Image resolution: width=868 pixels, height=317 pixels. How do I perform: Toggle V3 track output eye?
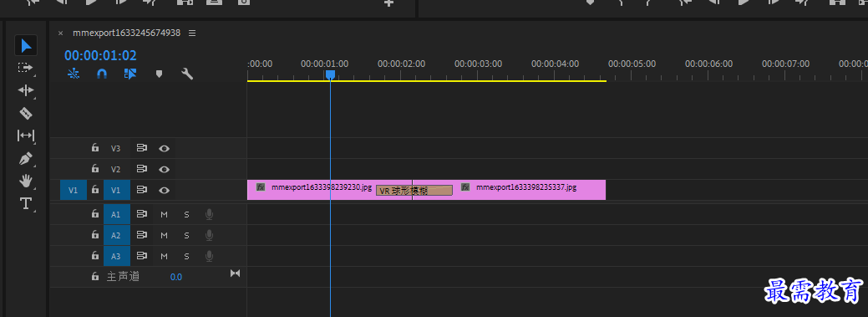tap(164, 149)
